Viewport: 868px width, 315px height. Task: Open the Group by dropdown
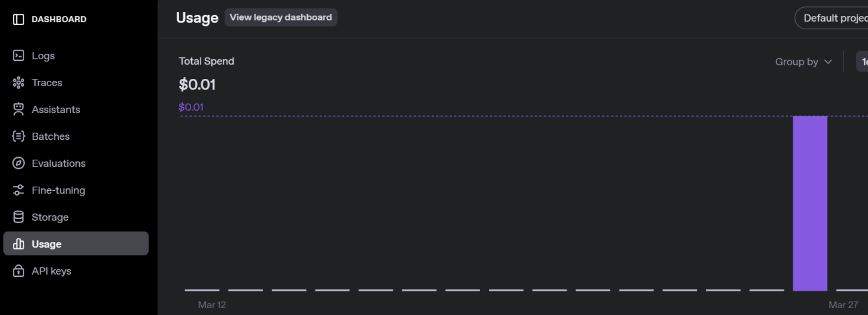(x=802, y=62)
